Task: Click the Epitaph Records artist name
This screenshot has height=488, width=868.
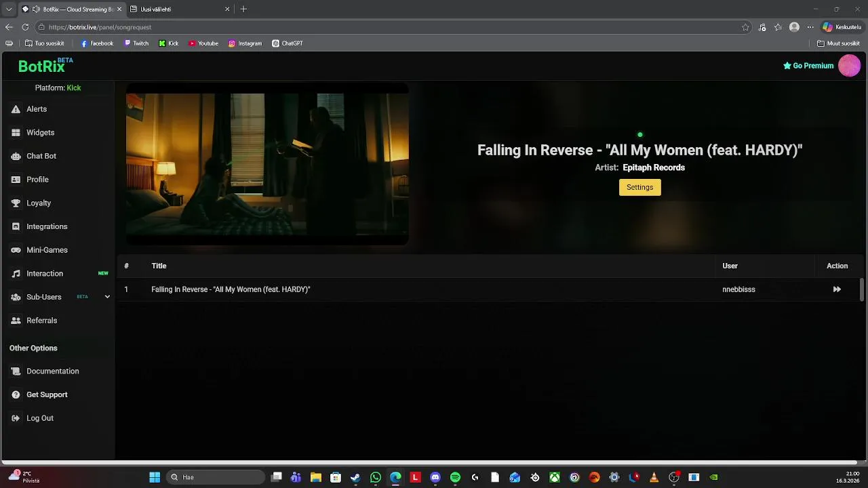Action: point(654,167)
